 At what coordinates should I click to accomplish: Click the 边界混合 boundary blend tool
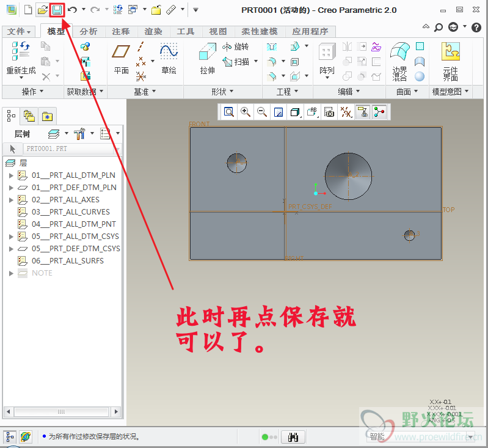pyautogui.click(x=400, y=62)
